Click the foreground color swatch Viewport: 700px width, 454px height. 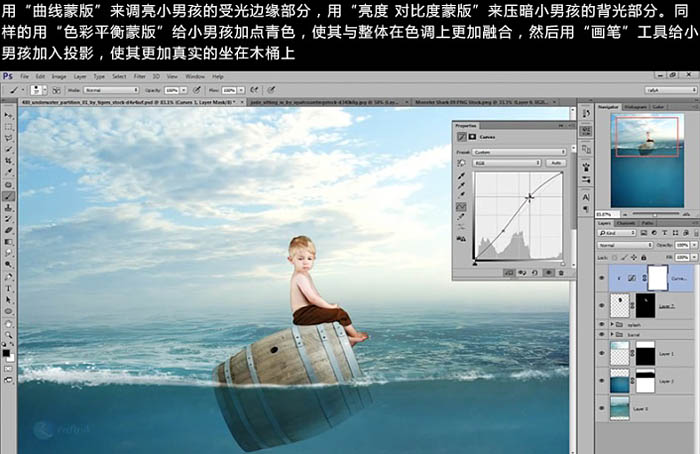[x=6, y=353]
